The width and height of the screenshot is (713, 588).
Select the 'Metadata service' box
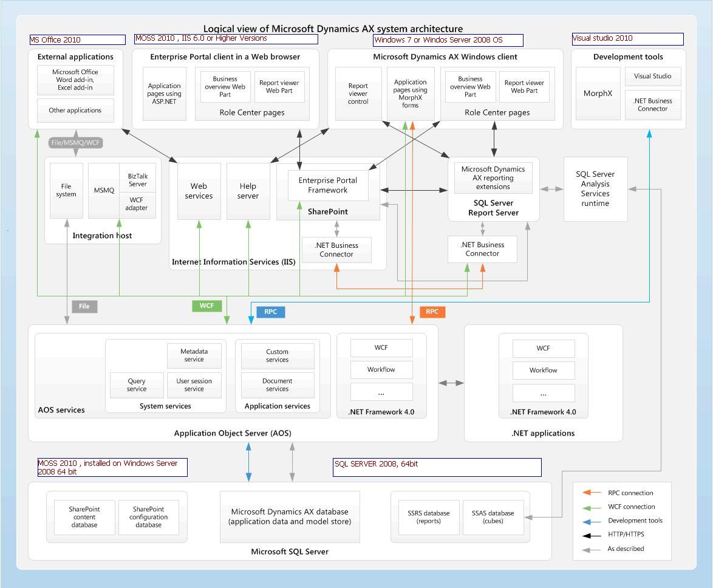click(x=194, y=355)
